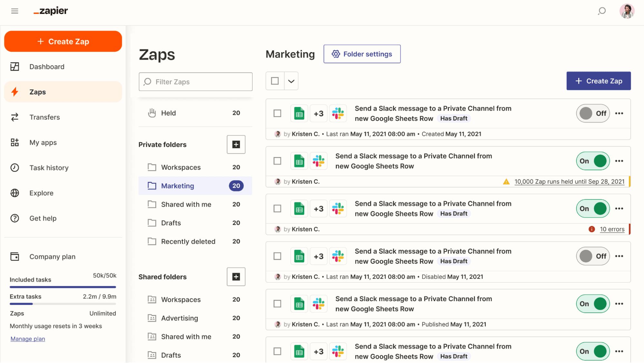Click the Create Zap button in sidebar
The height and width of the screenshot is (363, 644).
pos(63,41)
